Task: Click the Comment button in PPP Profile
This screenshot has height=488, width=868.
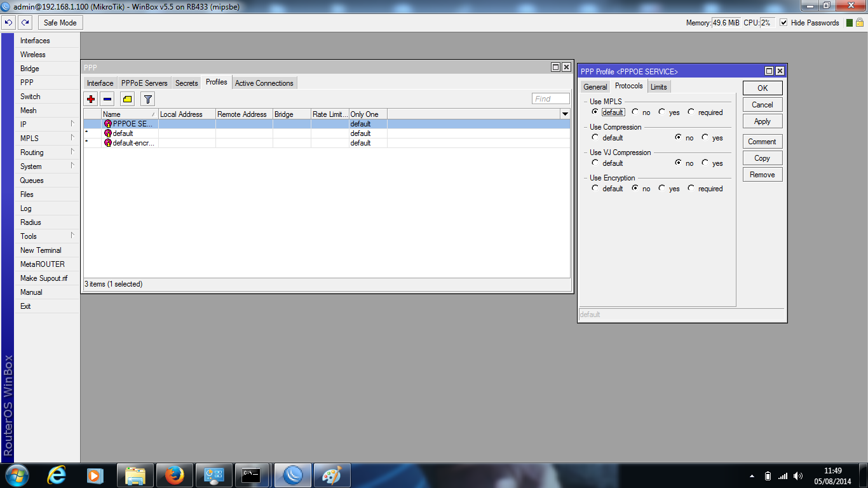Action: [x=763, y=142]
